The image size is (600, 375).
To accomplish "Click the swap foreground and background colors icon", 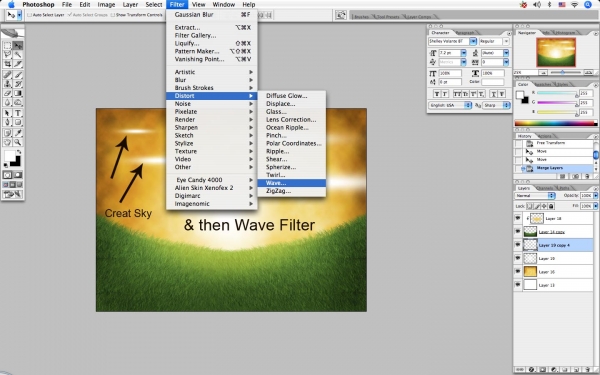I will tap(19, 152).
